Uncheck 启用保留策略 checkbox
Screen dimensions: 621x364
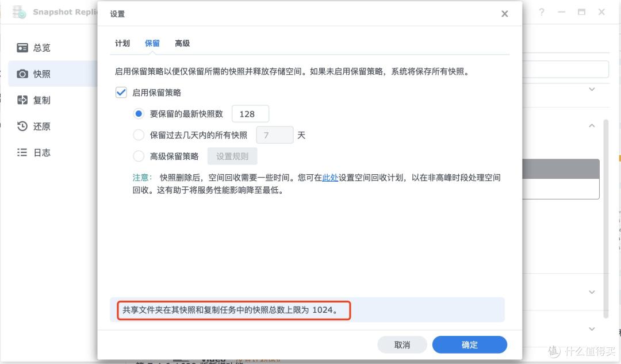pos(121,93)
